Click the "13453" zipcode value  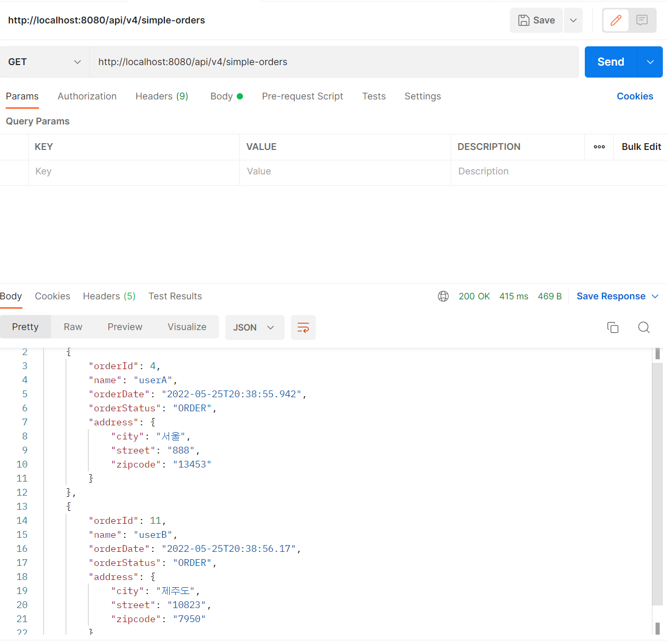[x=192, y=464]
